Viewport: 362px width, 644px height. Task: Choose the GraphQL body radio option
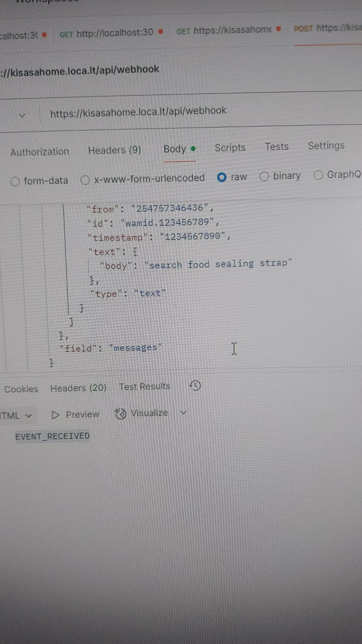pos(318,175)
